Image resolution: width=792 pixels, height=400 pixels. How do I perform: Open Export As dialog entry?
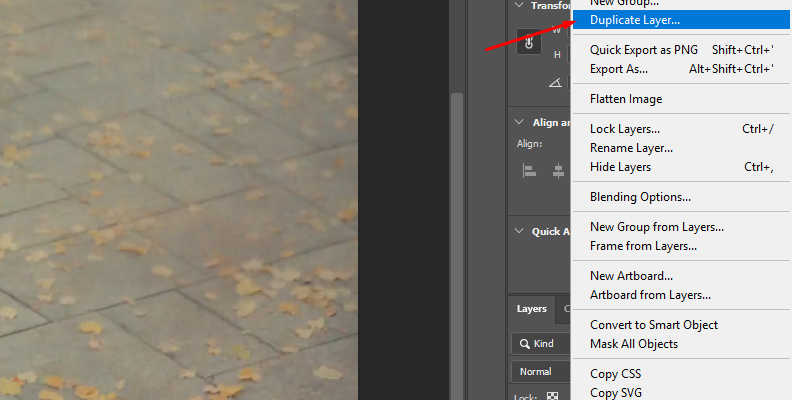coord(682,69)
